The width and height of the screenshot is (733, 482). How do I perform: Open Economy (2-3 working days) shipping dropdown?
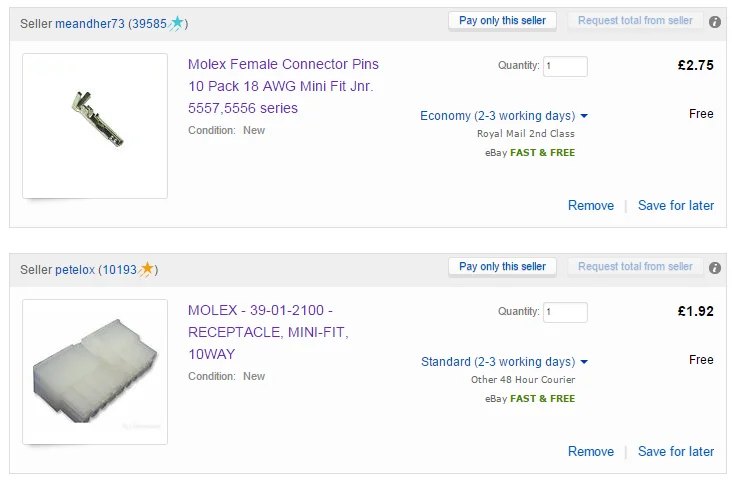click(x=503, y=115)
